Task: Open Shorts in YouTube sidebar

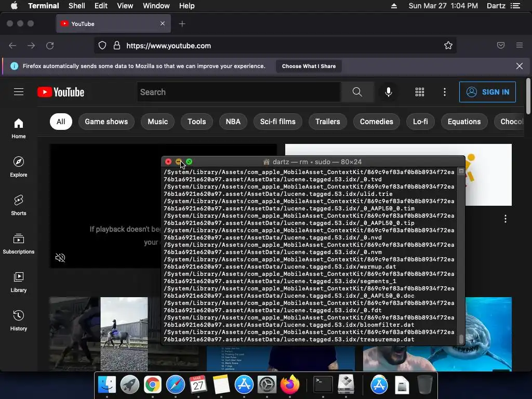Action: (19, 205)
